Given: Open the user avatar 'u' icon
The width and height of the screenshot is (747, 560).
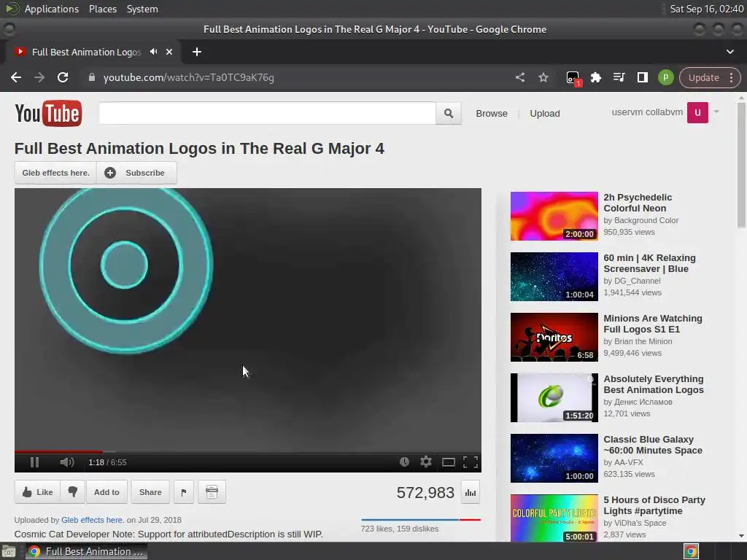Looking at the screenshot, I should tap(697, 112).
